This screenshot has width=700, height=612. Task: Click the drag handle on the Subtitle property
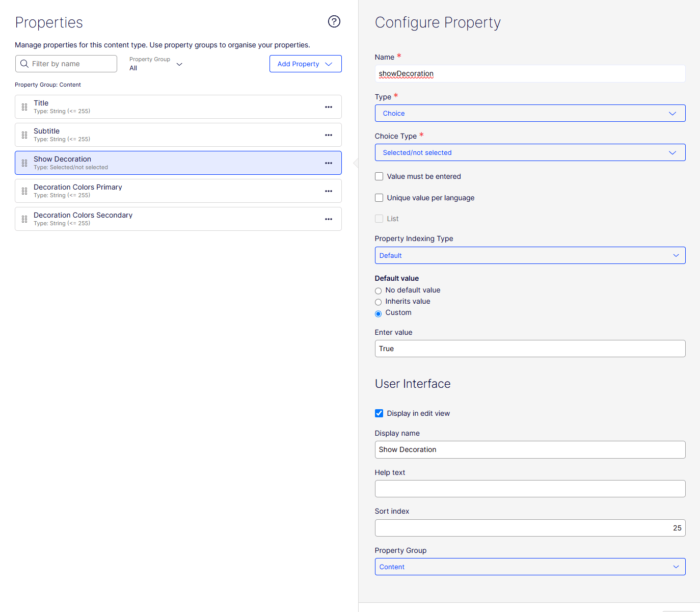24,135
